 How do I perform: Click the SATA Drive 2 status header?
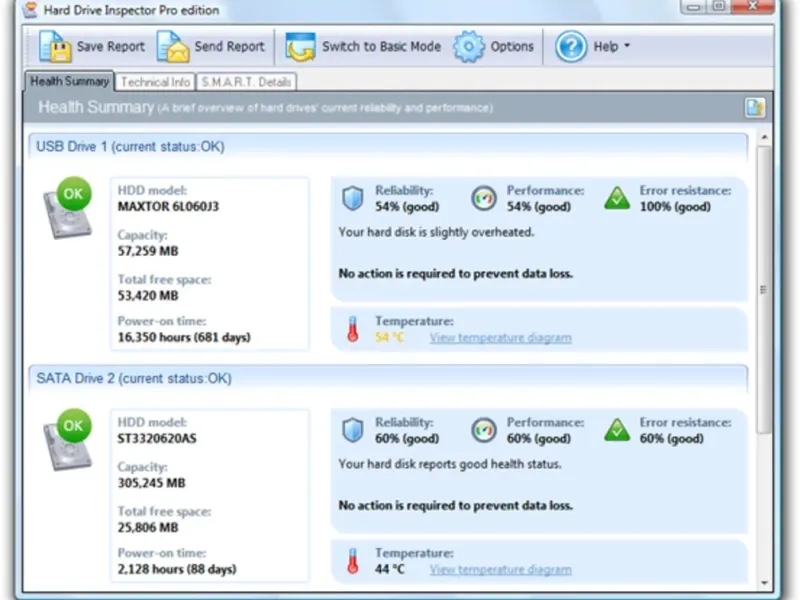click(x=388, y=379)
